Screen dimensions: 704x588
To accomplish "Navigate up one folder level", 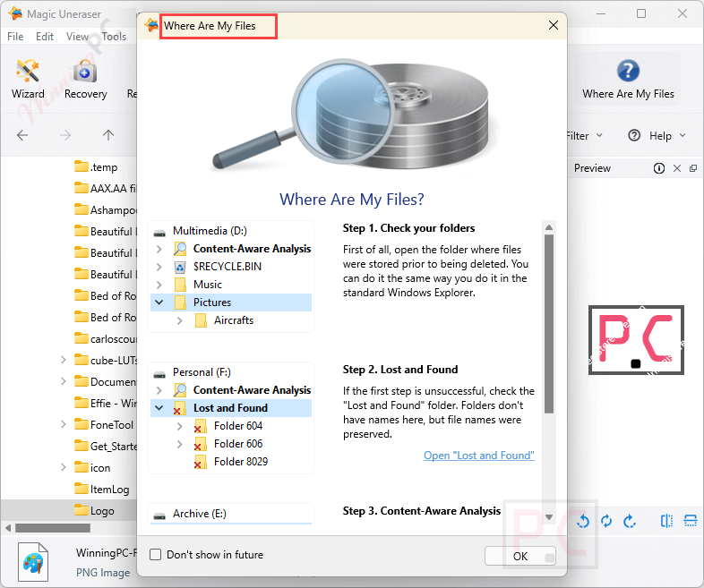I will 108,135.
